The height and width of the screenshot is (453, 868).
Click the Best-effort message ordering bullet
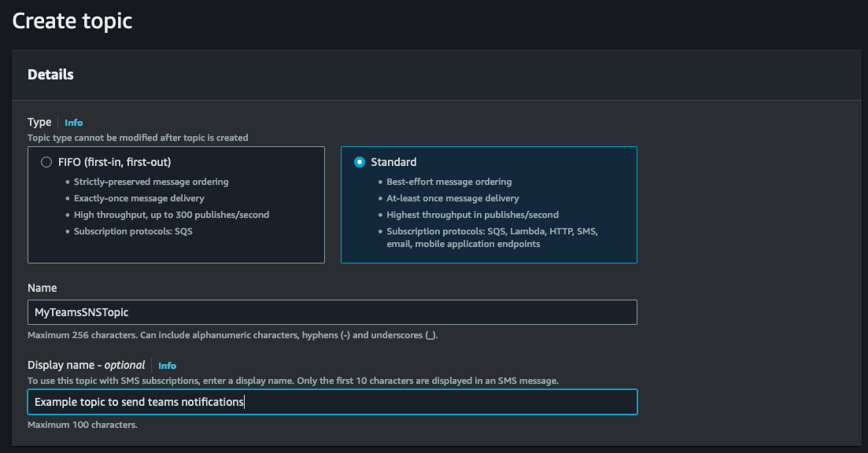pyautogui.click(x=449, y=181)
